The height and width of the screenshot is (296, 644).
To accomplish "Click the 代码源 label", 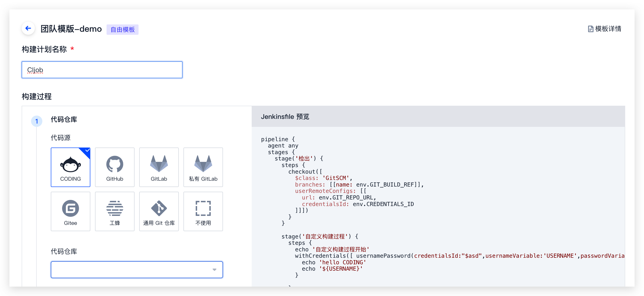I will [61, 138].
